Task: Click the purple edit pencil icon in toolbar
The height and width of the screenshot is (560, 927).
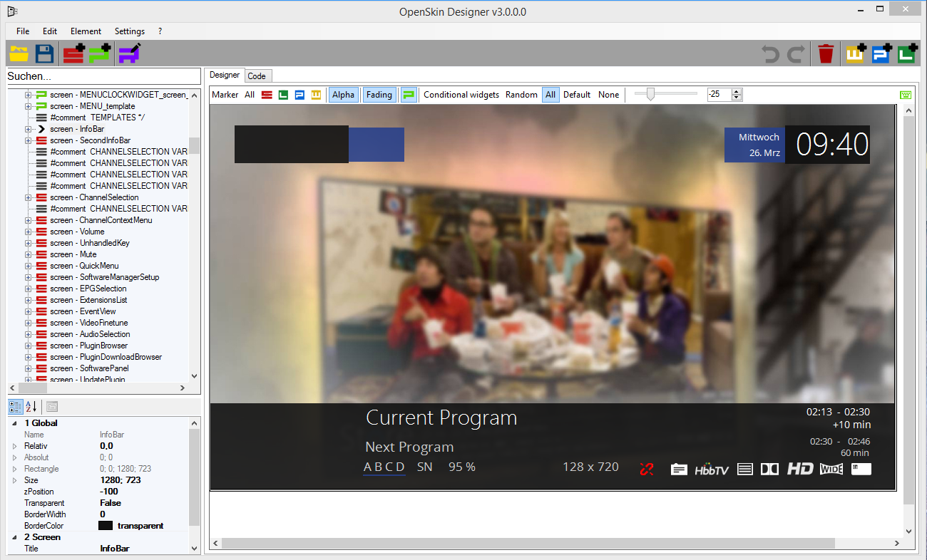Action: [x=129, y=53]
